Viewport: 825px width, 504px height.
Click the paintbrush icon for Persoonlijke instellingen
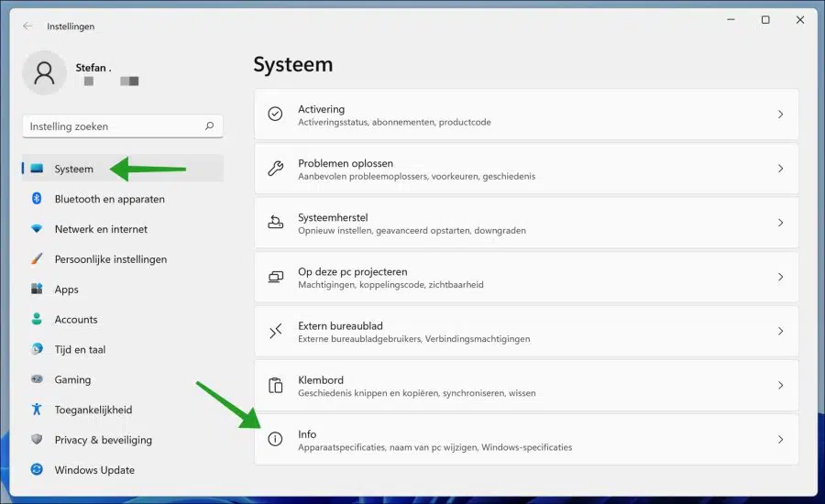point(37,258)
